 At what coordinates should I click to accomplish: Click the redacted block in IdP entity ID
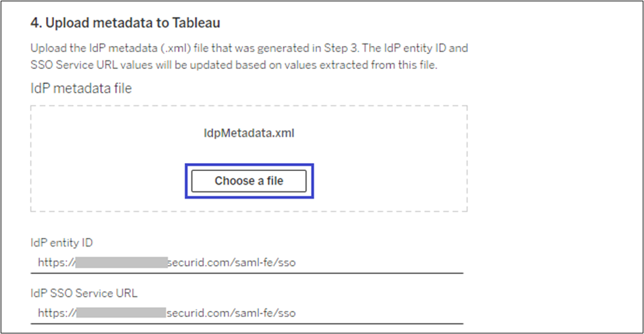[x=120, y=263]
